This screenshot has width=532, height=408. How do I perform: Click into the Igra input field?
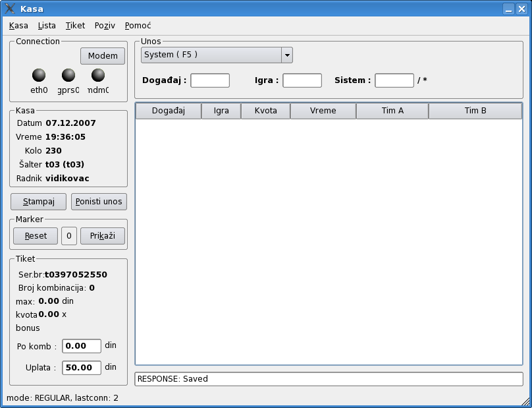(302, 80)
